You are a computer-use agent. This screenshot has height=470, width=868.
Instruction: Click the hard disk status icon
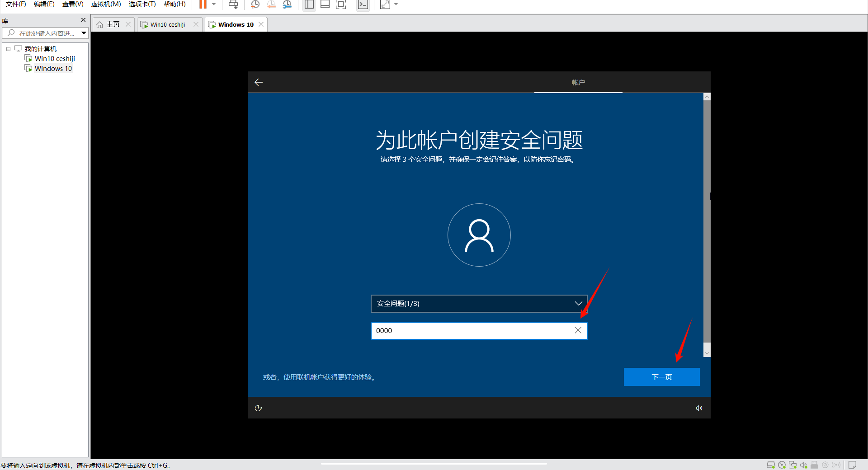point(771,465)
